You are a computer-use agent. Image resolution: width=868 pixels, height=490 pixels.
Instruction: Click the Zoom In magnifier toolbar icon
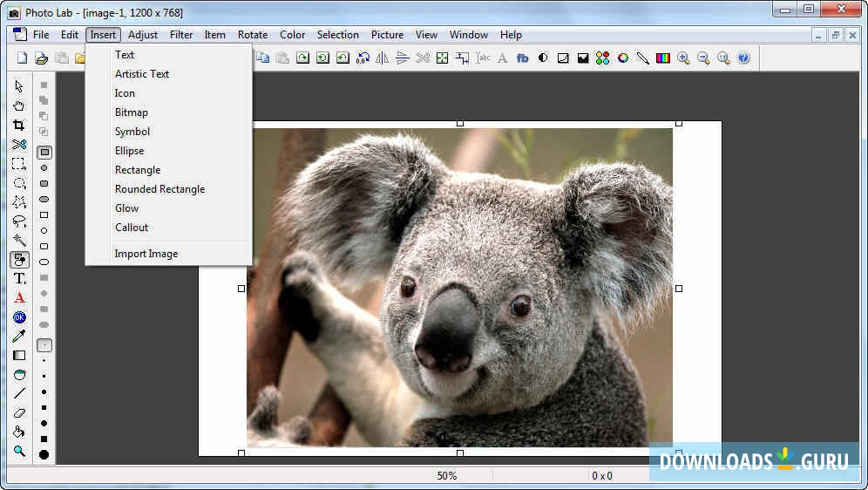pyautogui.click(x=683, y=58)
